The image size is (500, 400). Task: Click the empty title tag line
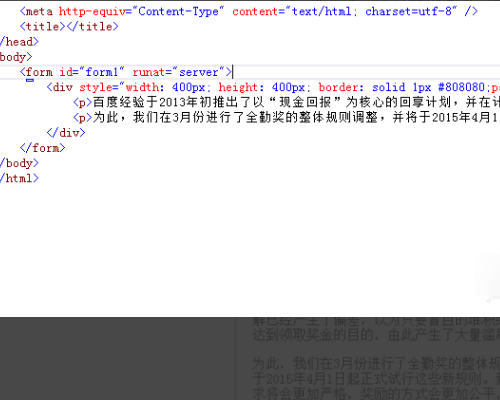click(69, 27)
